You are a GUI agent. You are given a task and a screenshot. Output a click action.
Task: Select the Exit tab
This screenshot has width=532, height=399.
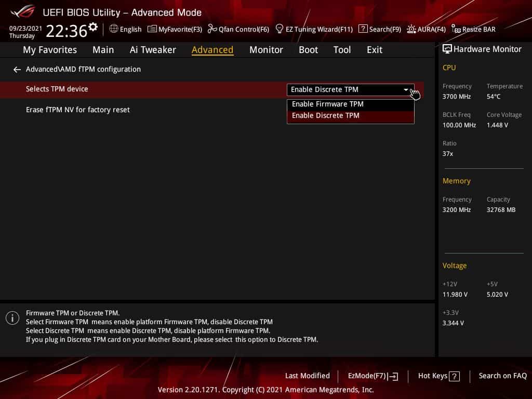click(375, 50)
